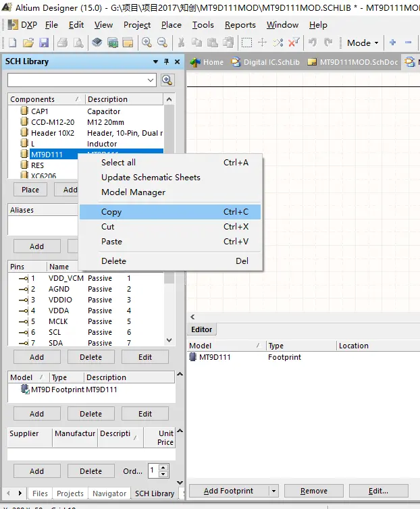Click the Place button under components
Viewport: 420px width, 509px height.
[30, 190]
